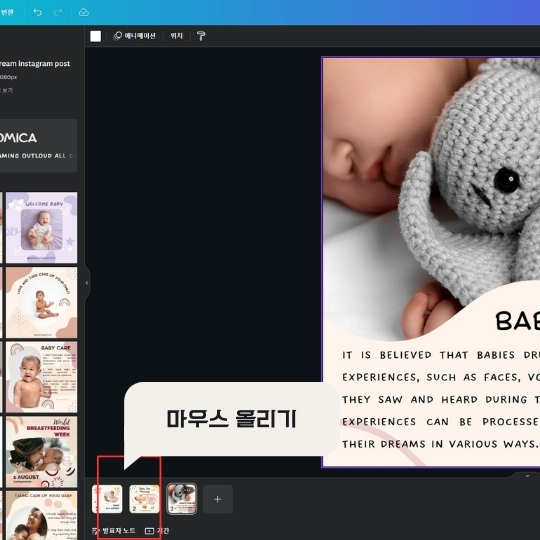Select the paint roller copy-style tool

tap(201, 36)
